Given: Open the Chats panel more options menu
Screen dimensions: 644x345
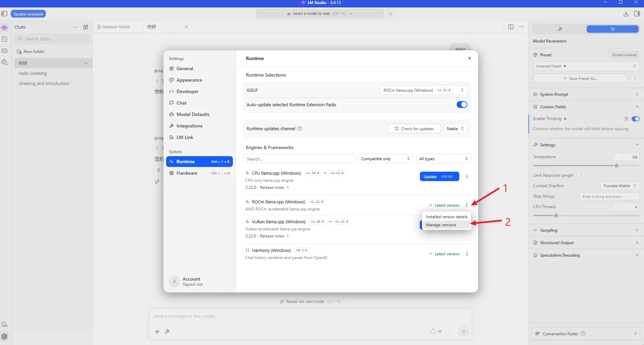Looking at the screenshot, I should pyautogui.click(x=75, y=27).
